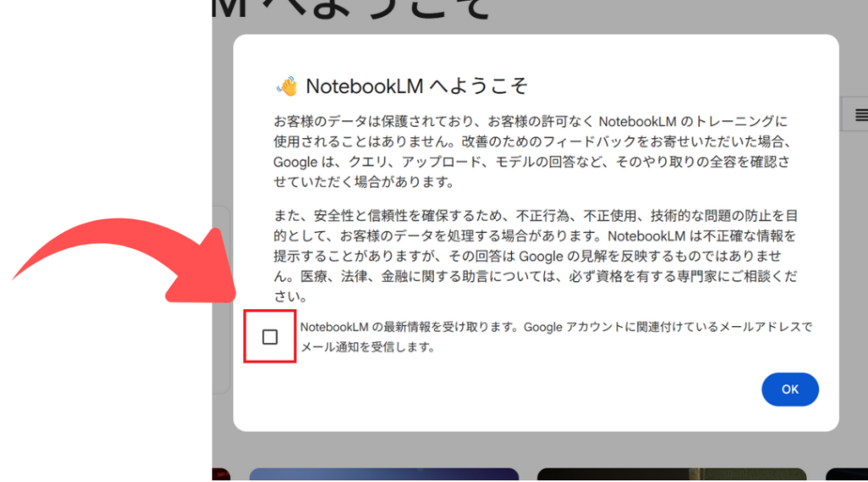Click the dimmed backdrop directly below the dialog

pyautogui.click(x=534, y=447)
